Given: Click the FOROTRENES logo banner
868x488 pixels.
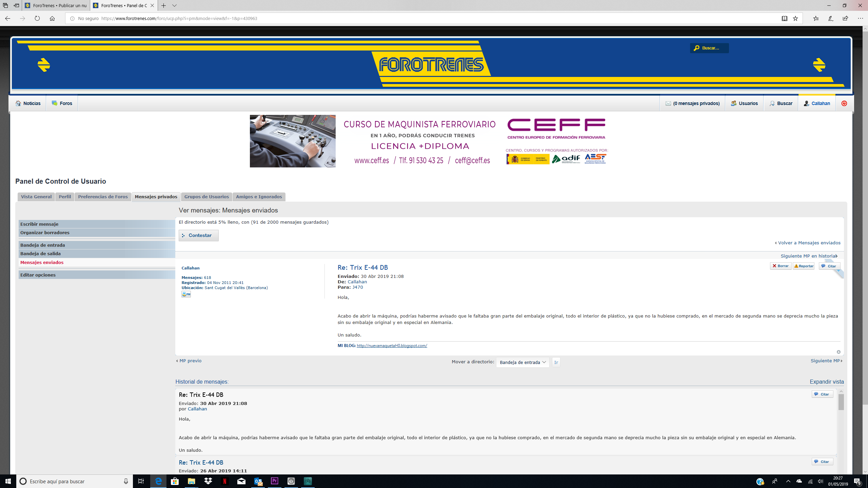Looking at the screenshot, I should click(431, 64).
